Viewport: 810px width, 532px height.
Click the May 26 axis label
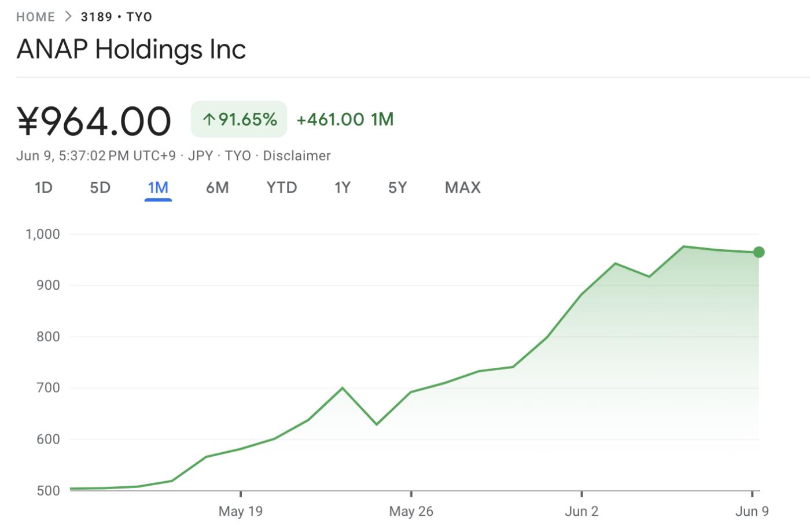[x=411, y=511]
